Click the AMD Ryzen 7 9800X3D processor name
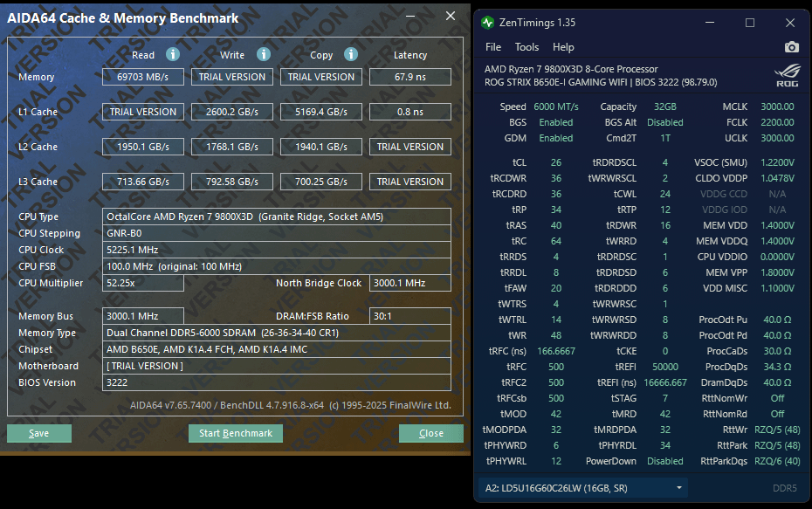812x509 pixels. click(571, 69)
